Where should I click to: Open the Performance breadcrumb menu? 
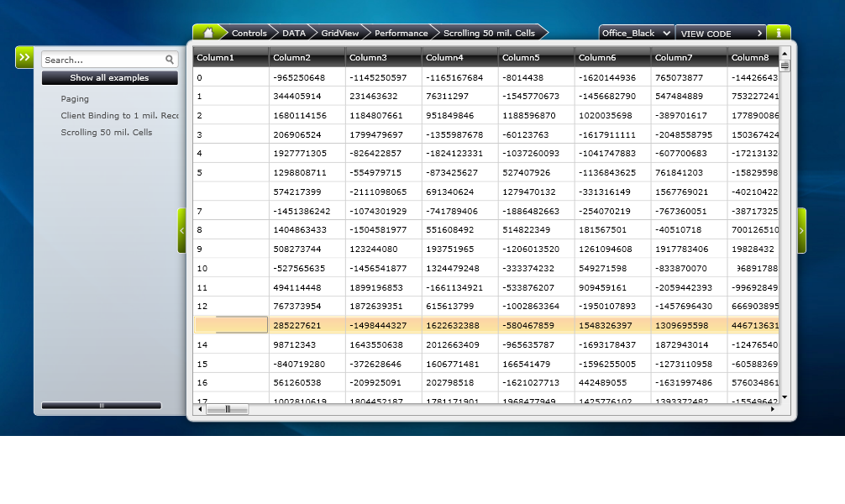[x=401, y=33]
